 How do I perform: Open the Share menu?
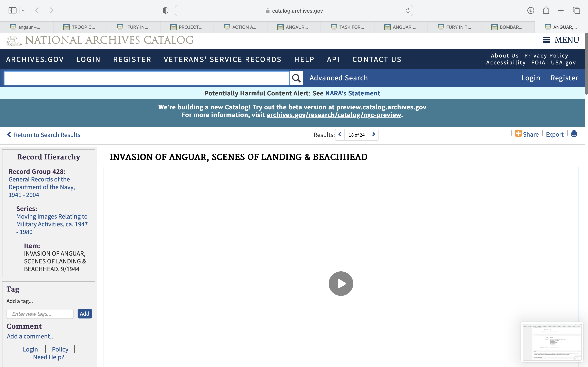click(x=527, y=134)
